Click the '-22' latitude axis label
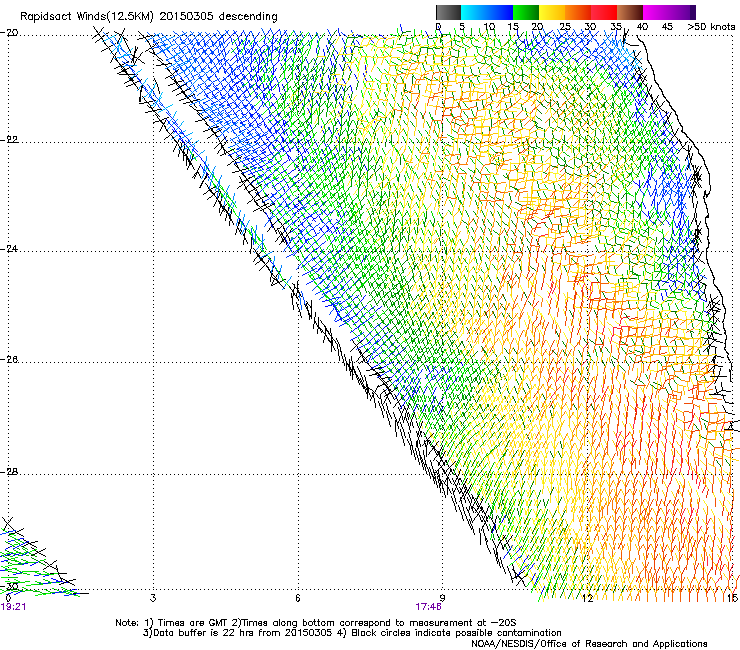The image size is (740, 650). pos(9,139)
